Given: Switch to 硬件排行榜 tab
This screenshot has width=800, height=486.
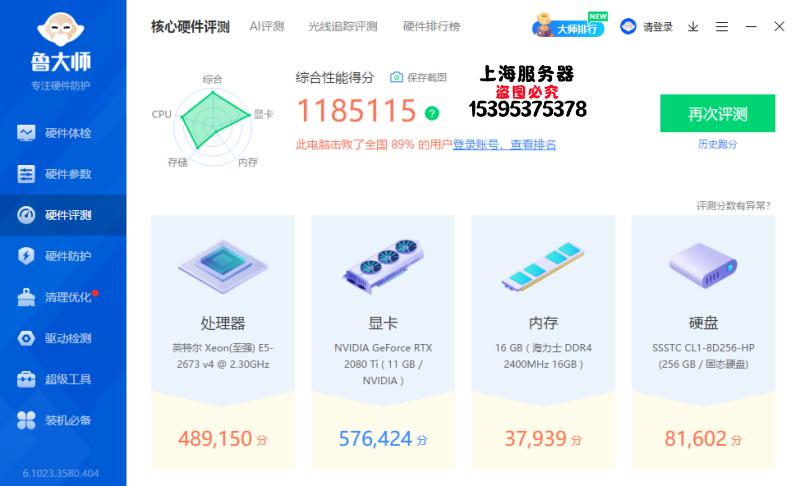Looking at the screenshot, I should 432,26.
